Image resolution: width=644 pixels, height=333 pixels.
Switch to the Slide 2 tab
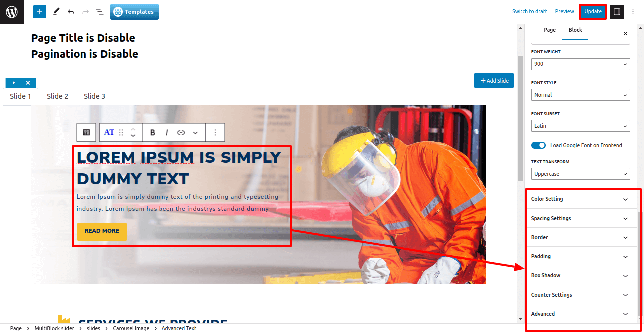click(57, 96)
